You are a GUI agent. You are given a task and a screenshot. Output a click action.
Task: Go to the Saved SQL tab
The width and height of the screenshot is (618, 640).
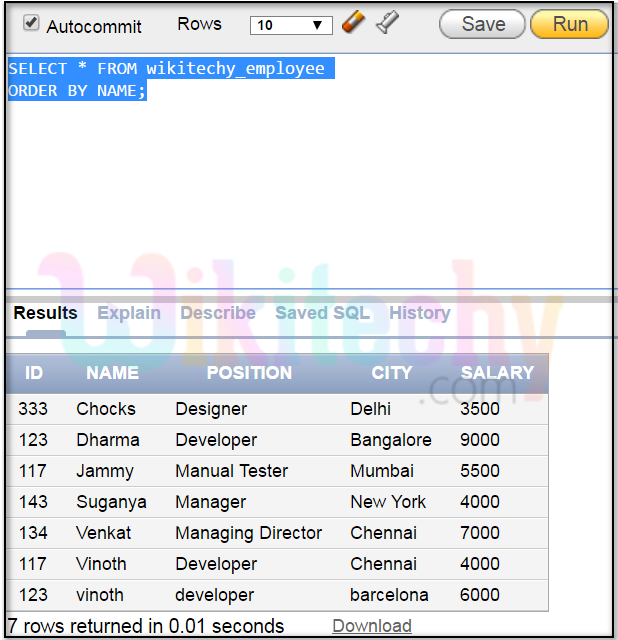(x=322, y=313)
